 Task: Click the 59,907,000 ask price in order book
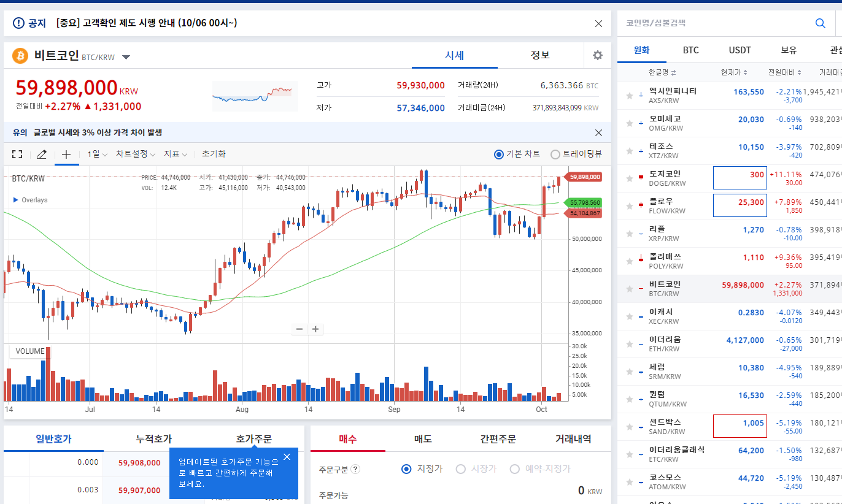139,491
